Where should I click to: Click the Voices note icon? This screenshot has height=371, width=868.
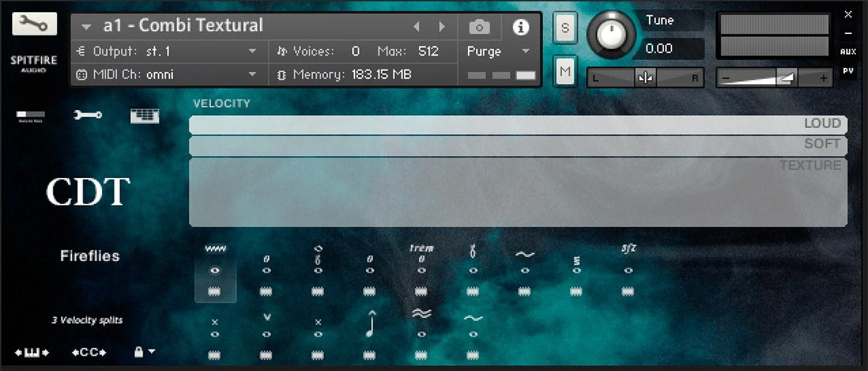(281, 51)
